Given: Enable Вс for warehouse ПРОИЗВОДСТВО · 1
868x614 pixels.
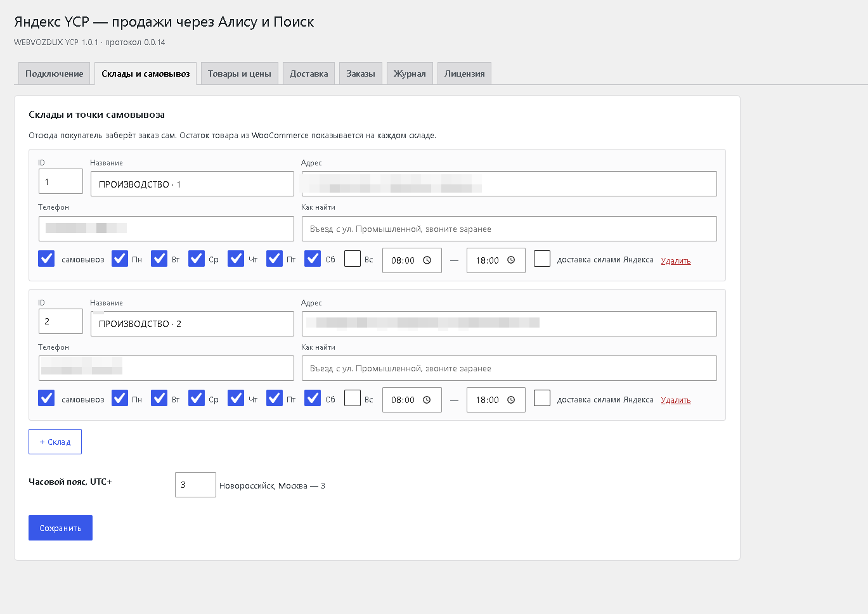Looking at the screenshot, I should pos(353,259).
